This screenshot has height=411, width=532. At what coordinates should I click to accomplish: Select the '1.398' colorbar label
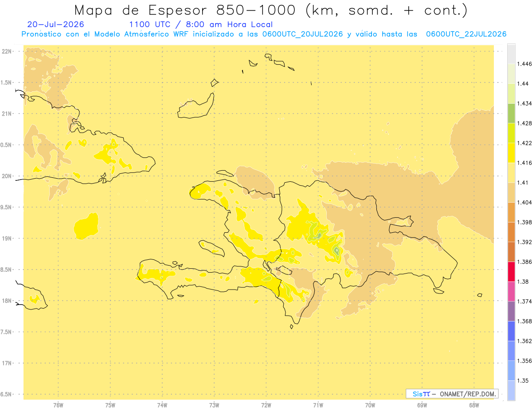tap(524, 222)
